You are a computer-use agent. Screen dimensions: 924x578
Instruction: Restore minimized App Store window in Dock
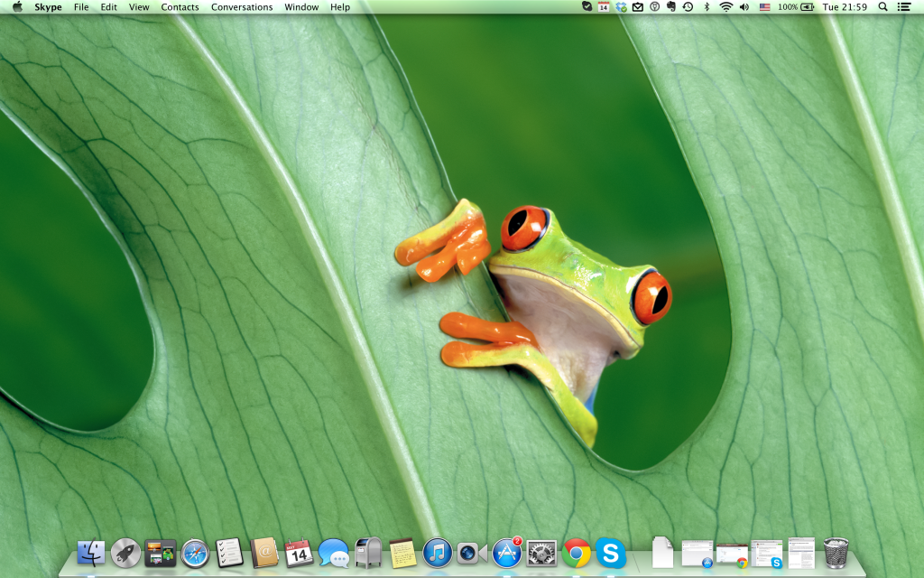click(x=698, y=554)
